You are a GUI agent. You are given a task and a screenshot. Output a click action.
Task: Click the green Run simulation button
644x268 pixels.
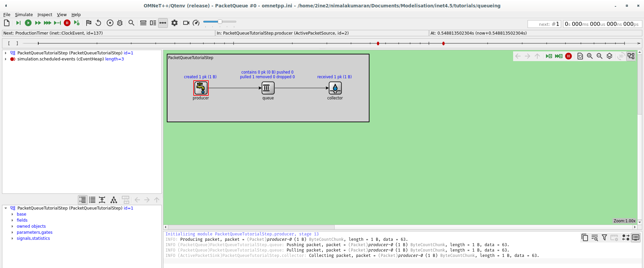(28, 23)
